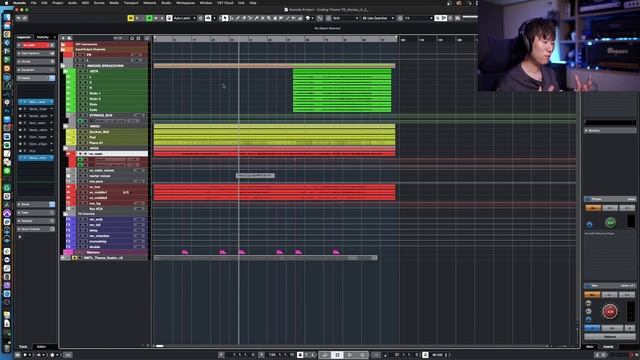640x360 pixels.
Task: Click the automation mode icon beside Auto Latch
Action: tap(169, 18)
